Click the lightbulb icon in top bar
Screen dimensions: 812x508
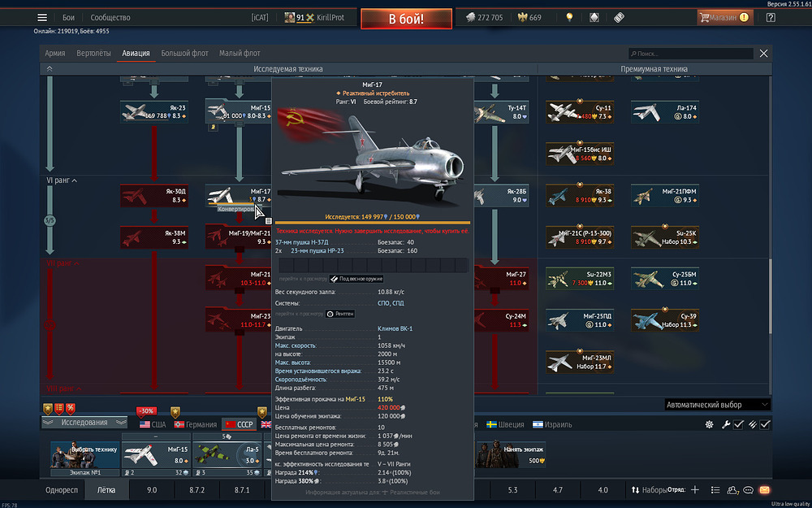(x=570, y=18)
